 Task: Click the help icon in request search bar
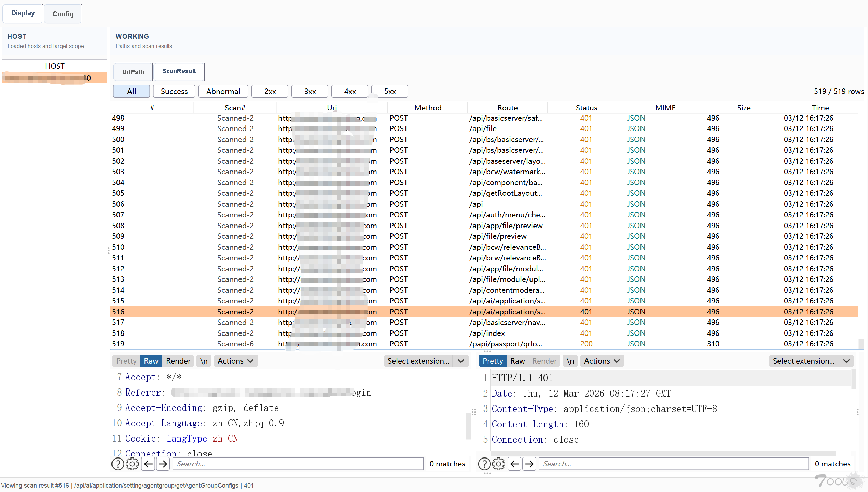pos(118,464)
